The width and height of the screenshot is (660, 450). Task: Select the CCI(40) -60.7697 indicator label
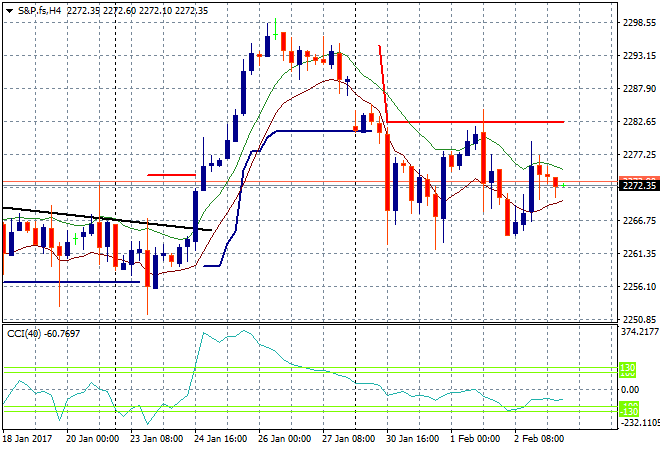click(x=43, y=334)
